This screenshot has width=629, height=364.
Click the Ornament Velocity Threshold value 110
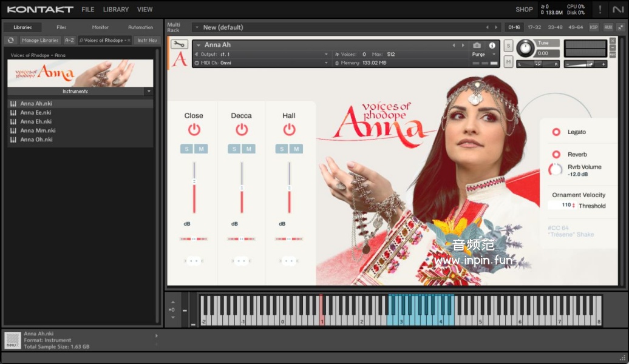(x=566, y=205)
